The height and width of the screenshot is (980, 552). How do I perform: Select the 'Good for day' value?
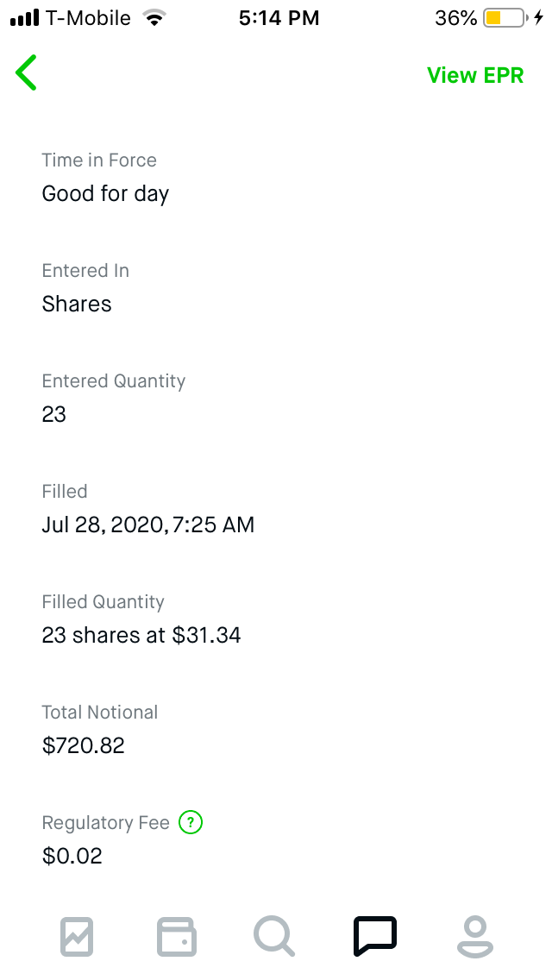pos(105,193)
